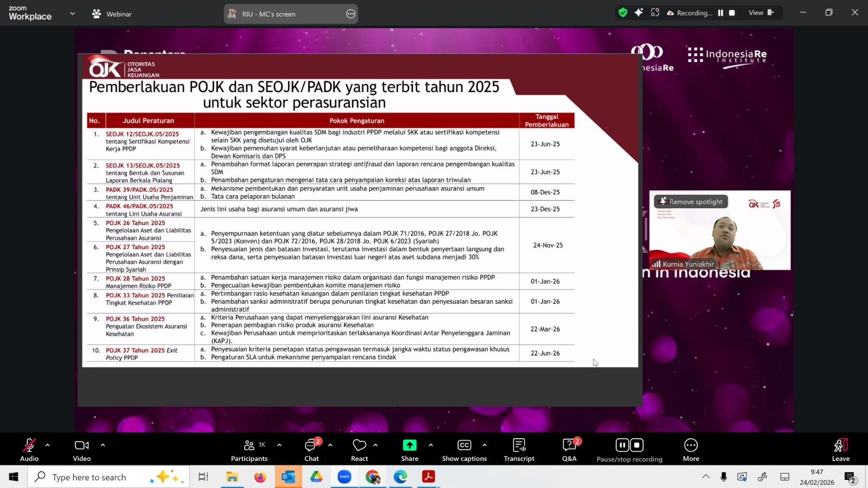Open the Chat panel
The image size is (868, 488).
coord(311,450)
